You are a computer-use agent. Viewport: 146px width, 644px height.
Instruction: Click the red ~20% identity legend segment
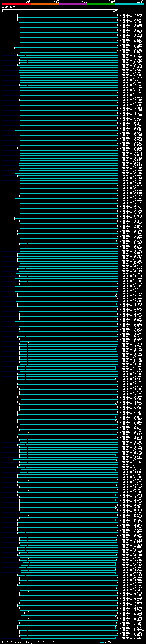[x=16, y=4]
